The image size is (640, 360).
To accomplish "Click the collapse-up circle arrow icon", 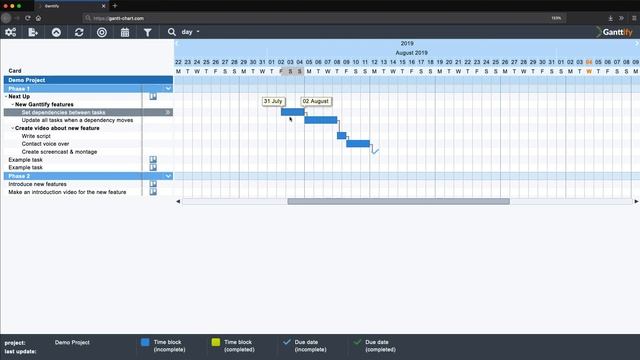I will coord(56,32).
